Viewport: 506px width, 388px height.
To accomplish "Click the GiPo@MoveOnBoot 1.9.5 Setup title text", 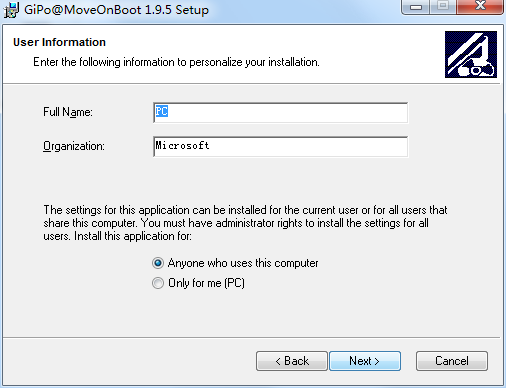I will [116, 10].
